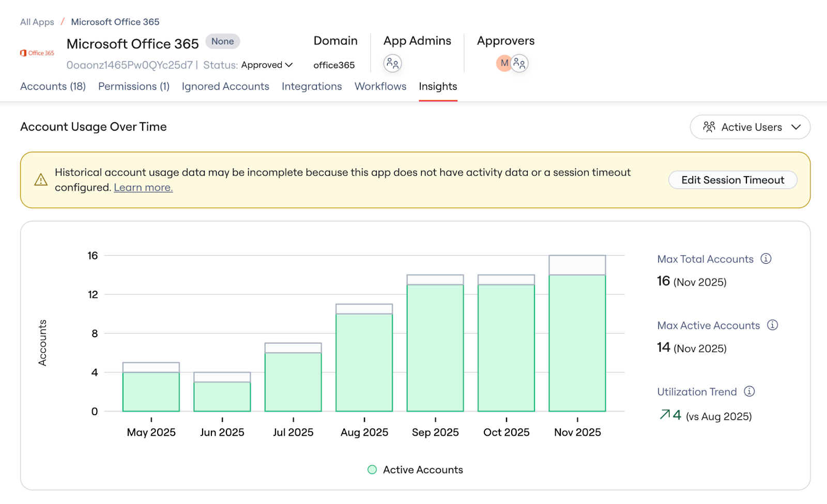Expand the Status Approved dropdown
827x504 pixels.
coord(267,65)
